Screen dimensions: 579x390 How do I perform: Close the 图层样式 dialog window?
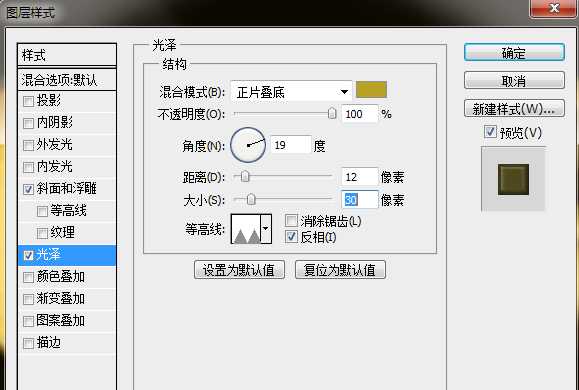[x=554, y=8]
